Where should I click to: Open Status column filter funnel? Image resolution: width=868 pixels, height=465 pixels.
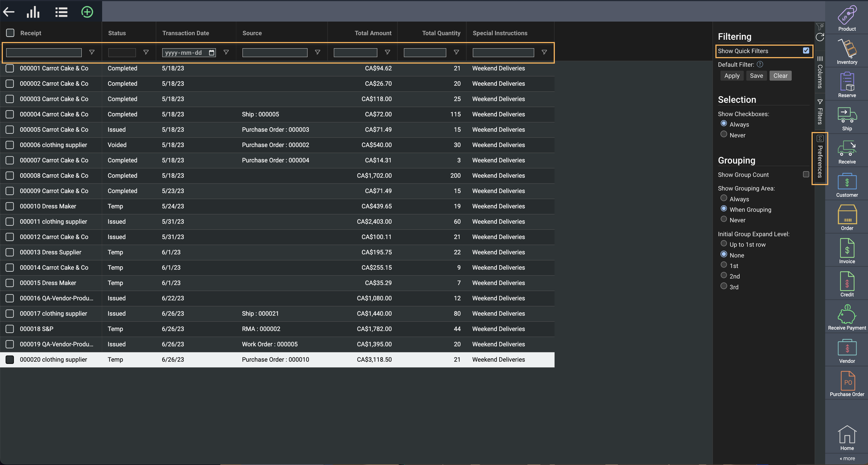click(146, 52)
